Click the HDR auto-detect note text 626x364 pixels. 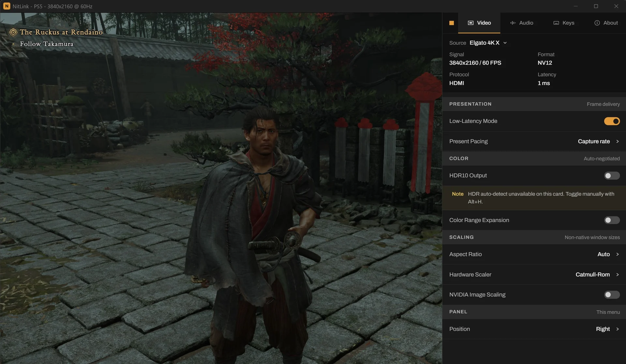click(541, 198)
